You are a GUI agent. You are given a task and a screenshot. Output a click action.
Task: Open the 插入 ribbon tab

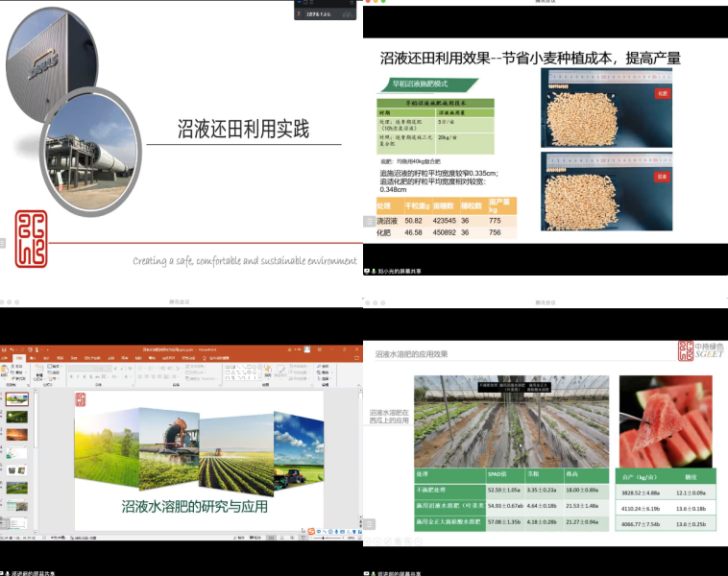point(33,358)
